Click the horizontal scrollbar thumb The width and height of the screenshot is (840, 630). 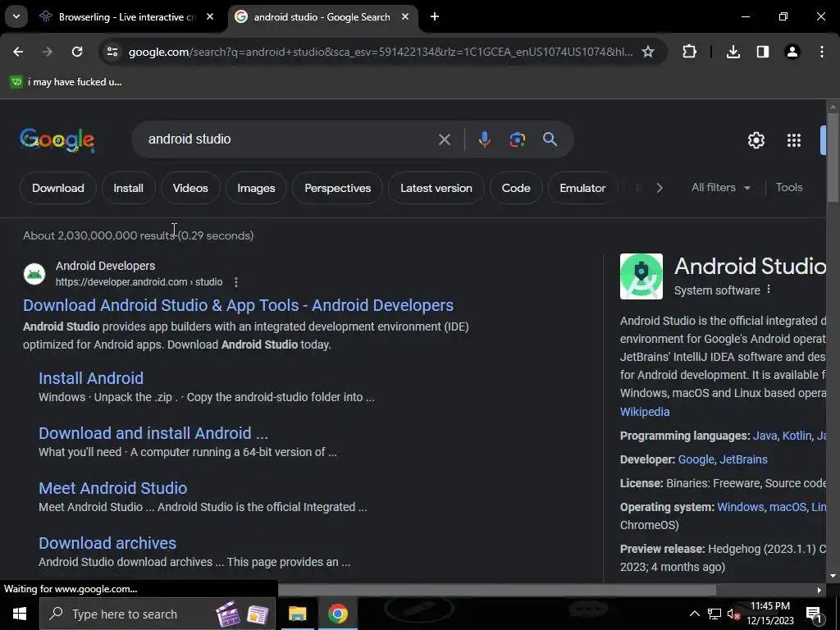tap(496, 591)
